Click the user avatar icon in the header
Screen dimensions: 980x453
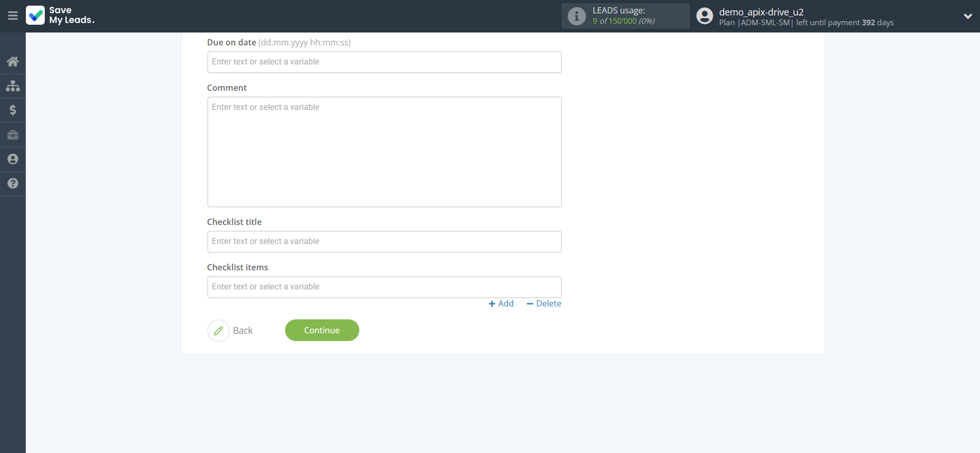(704, 16)
